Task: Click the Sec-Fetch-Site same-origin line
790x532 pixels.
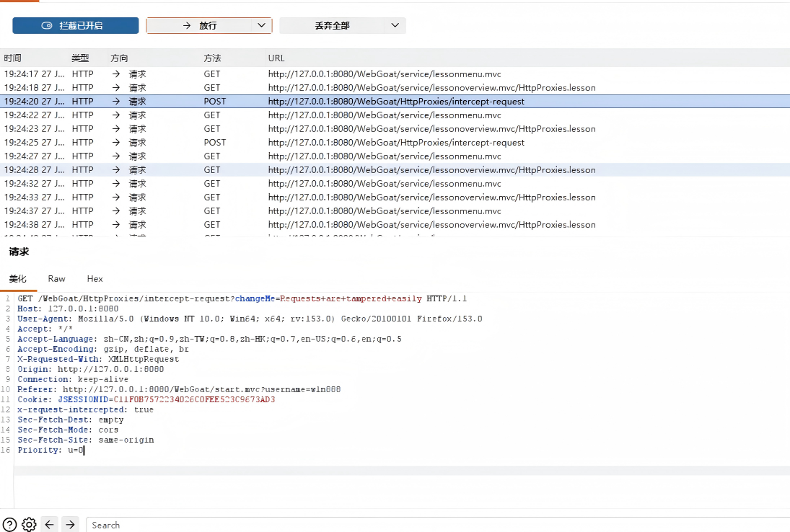Action: (86, 440)
